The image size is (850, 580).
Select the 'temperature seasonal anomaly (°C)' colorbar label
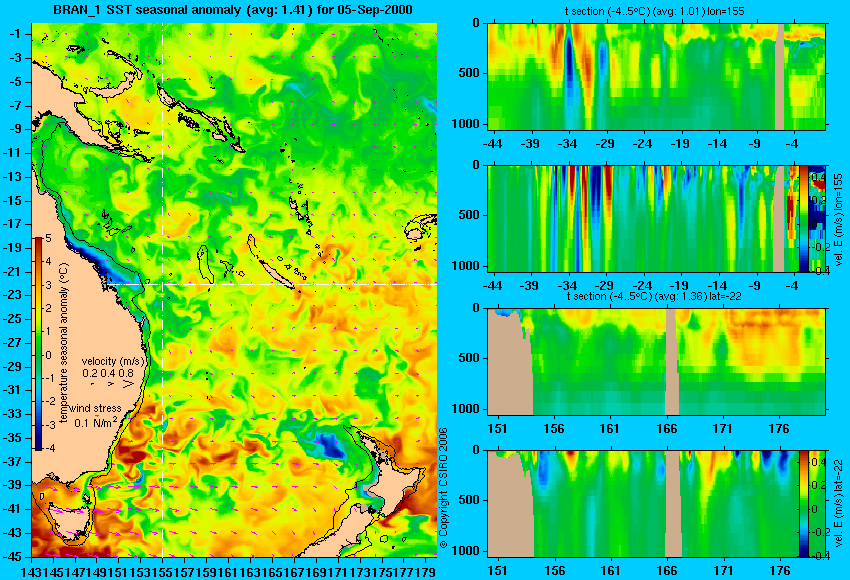[x=63, y=344]
